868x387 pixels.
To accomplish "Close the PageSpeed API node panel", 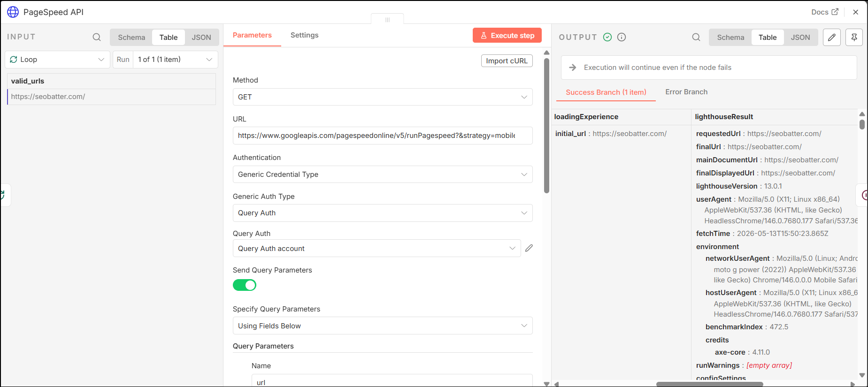I will coord(856,12).
